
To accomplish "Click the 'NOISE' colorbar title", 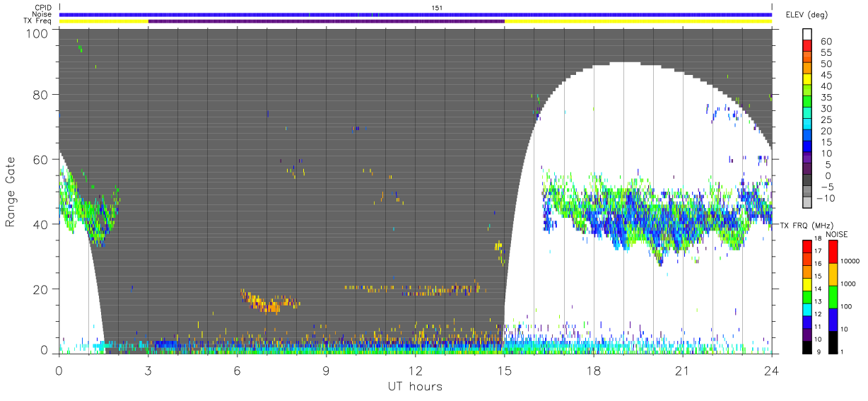I will pyautogui.click(x=836, y=234).
